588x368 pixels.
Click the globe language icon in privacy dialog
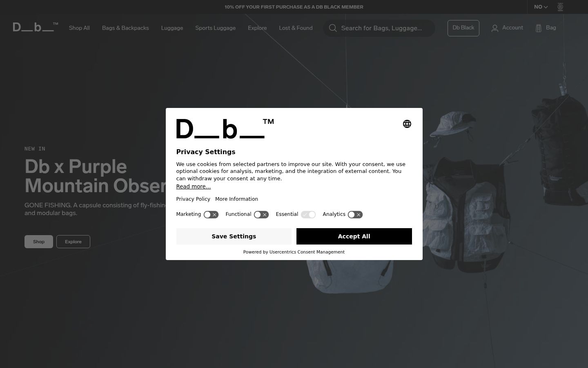point(407,124)
